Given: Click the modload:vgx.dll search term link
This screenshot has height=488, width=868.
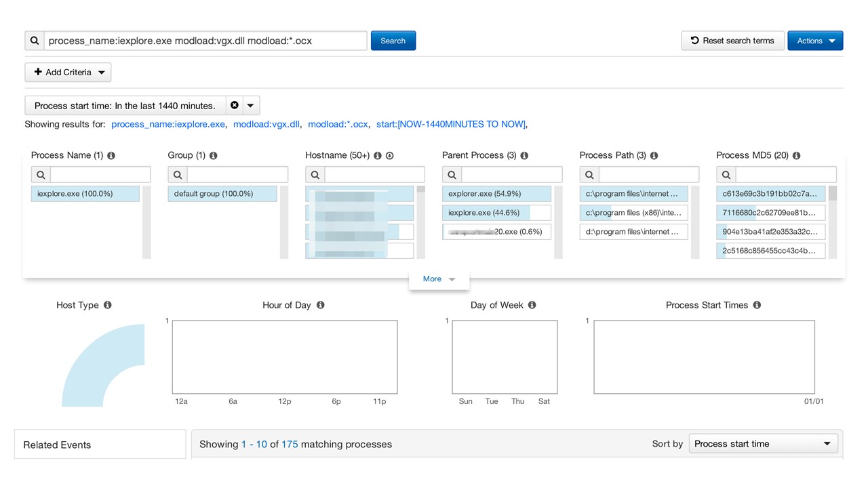Looking at the screenshot, I should [266, 124].
